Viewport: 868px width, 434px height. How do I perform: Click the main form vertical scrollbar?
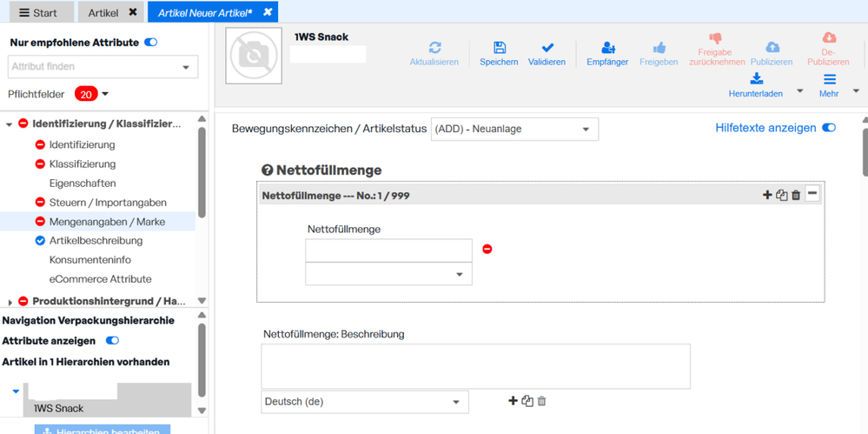[865, 150]
